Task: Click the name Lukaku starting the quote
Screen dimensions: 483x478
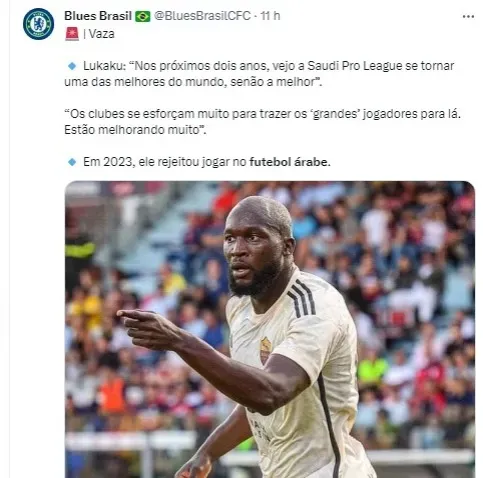Action: (x=104, y=66)
